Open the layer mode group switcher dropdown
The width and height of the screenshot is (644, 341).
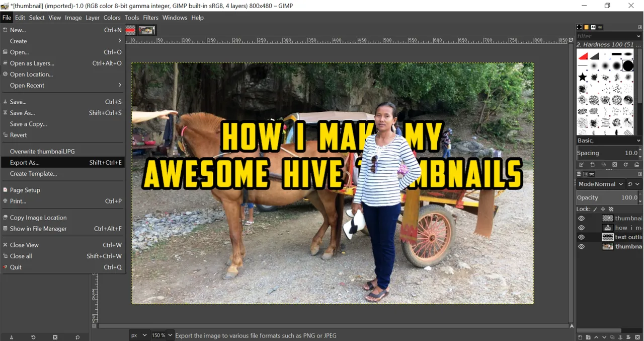click(634, 184)
